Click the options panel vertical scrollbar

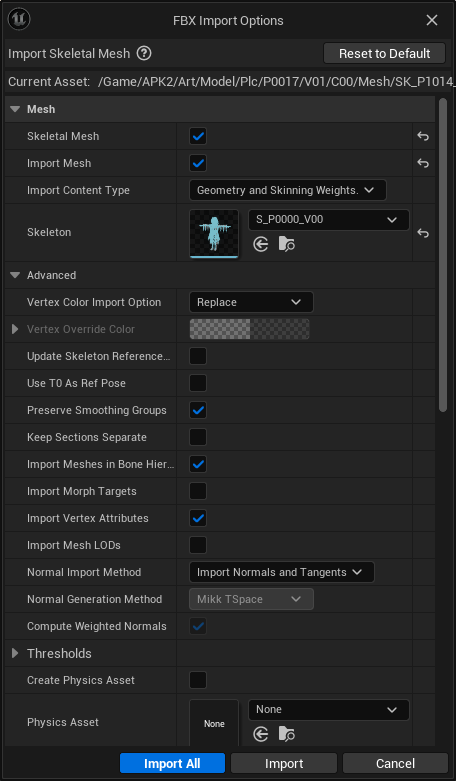coord(443,255)
